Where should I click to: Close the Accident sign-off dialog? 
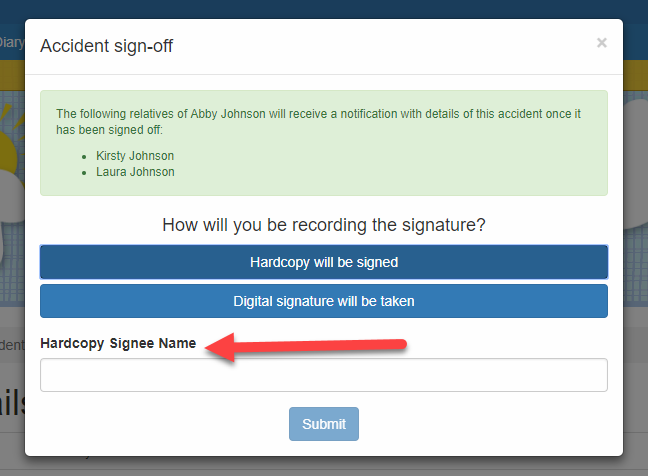click(601, 43)
